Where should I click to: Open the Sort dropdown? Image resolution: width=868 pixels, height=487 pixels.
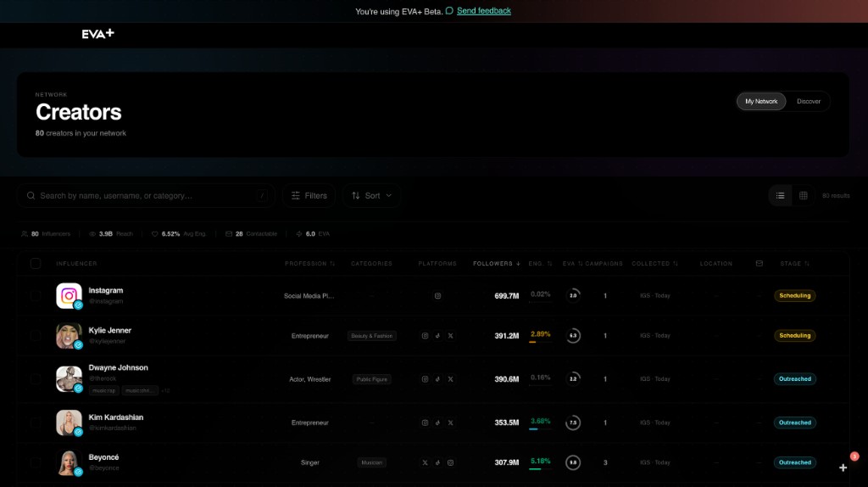point(371,196)
